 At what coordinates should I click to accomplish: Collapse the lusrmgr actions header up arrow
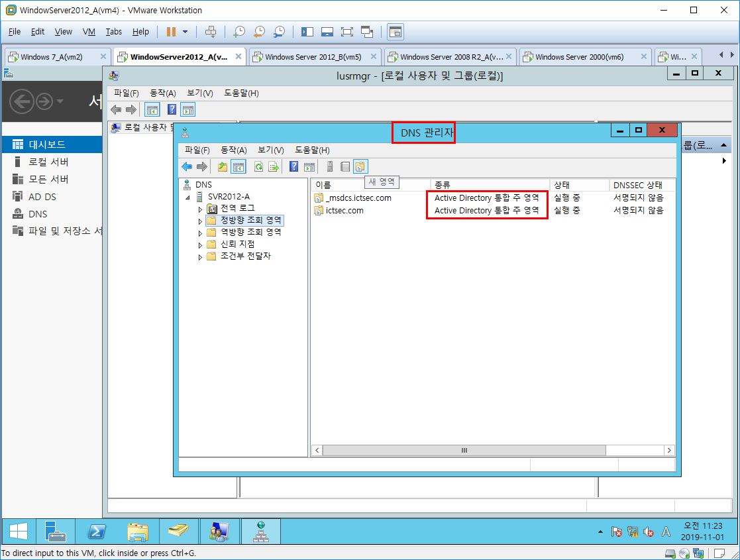[723, 145]
